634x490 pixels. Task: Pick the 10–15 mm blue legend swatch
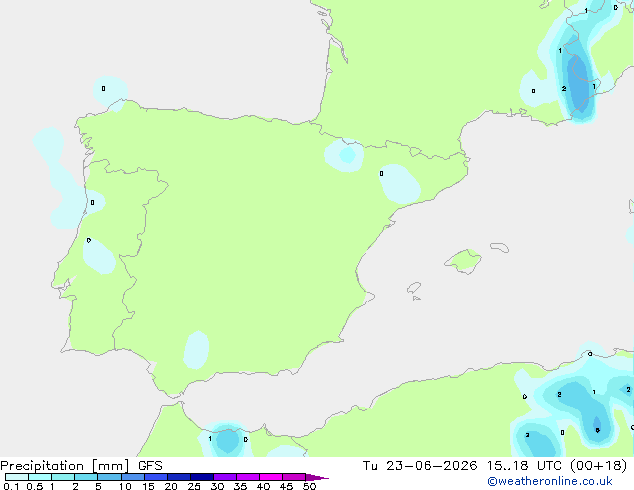pyautogui.click(x=133, y=477)
